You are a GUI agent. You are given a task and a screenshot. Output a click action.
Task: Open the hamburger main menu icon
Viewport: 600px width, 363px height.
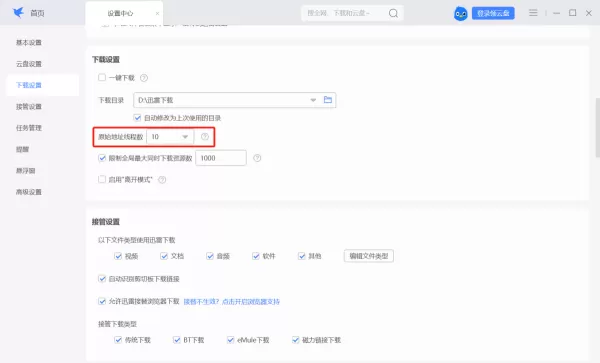coord(533,13)
